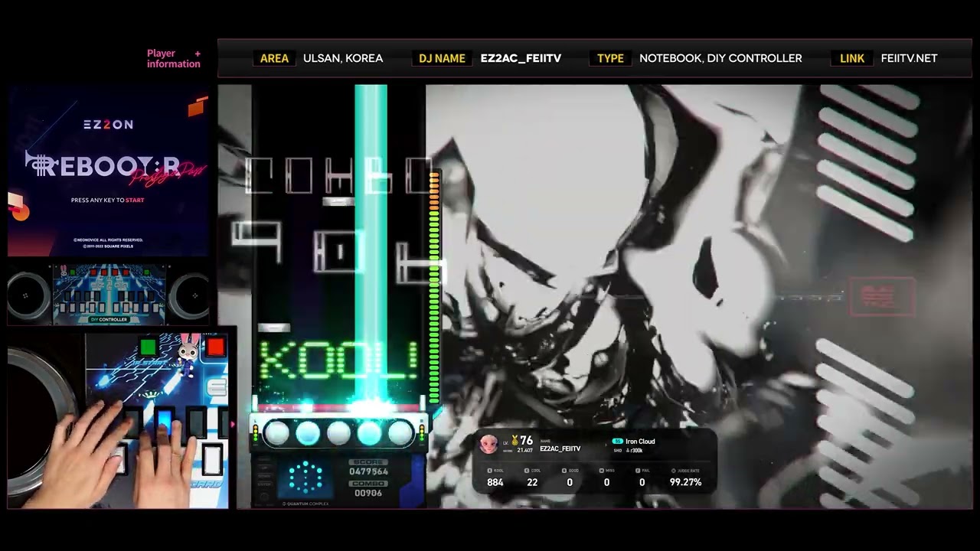Click the "EZ2AC_FEIITV" name in result panel

tap(560, 448)
